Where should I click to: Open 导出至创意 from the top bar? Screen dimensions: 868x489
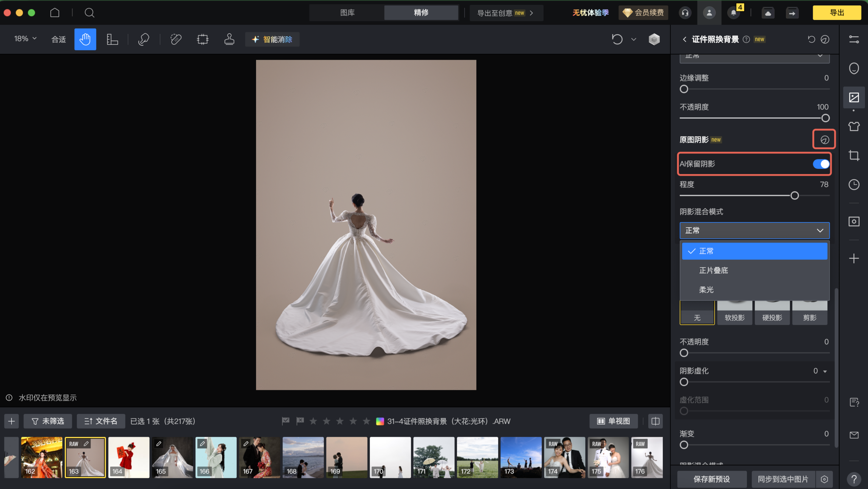[x=505, y=13]
